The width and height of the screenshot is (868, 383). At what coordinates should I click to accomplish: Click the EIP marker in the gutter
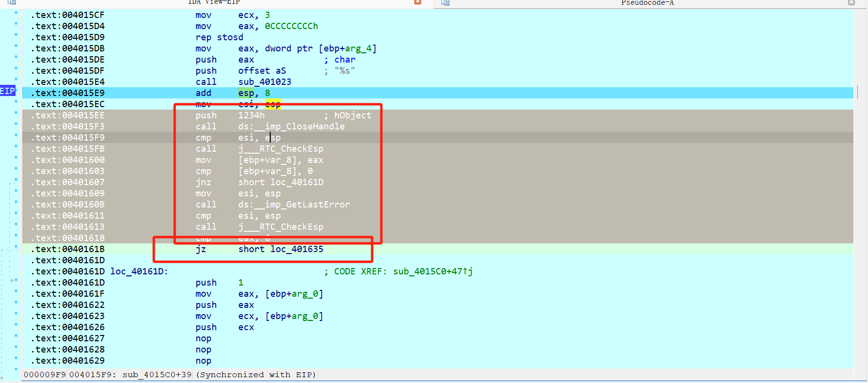pyautogui.click(x=8, y=91)
